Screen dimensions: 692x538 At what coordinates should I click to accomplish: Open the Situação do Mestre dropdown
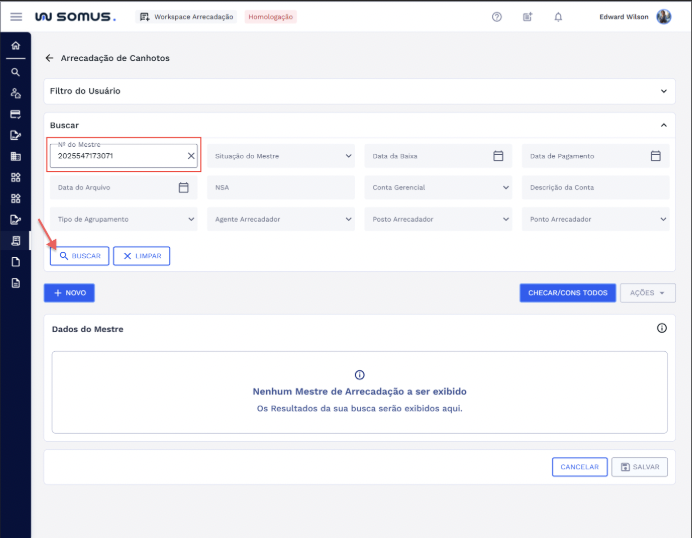click(x=280, y=156)
